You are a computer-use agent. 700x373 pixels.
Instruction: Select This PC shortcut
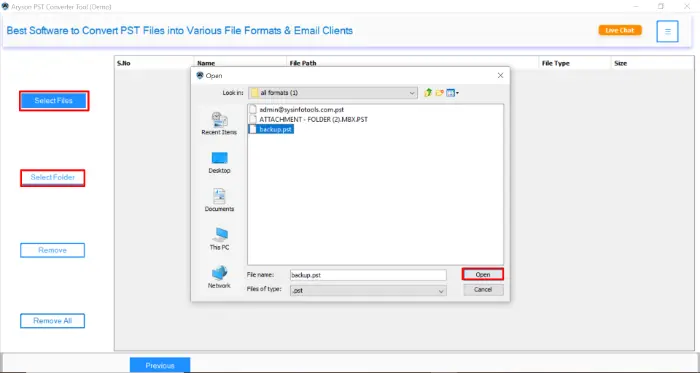219,239
